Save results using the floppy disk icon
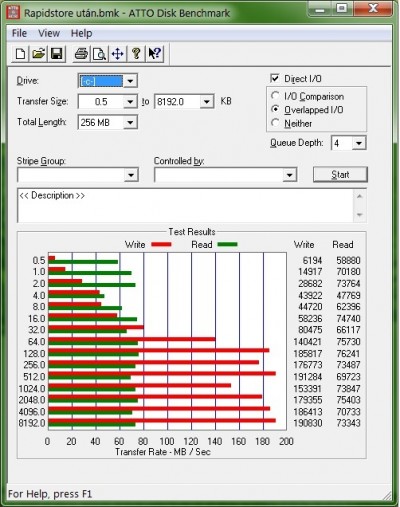This screenshot has width=400, height=507. tap(57, 54)
